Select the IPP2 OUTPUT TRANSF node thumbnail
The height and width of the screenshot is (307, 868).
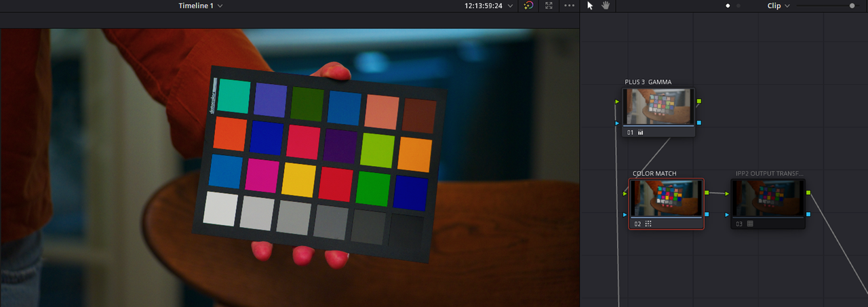click(x=768, y=198)
